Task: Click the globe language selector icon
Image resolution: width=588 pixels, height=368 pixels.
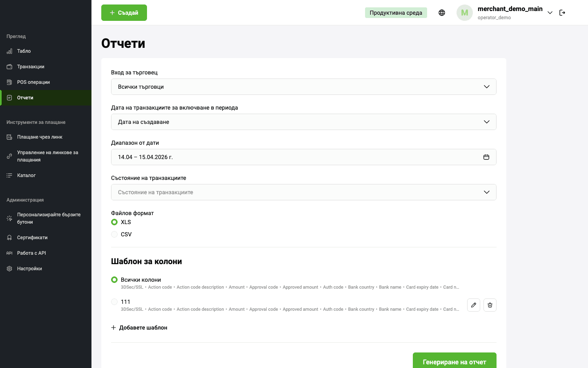Action: click(x=442, y=13)
